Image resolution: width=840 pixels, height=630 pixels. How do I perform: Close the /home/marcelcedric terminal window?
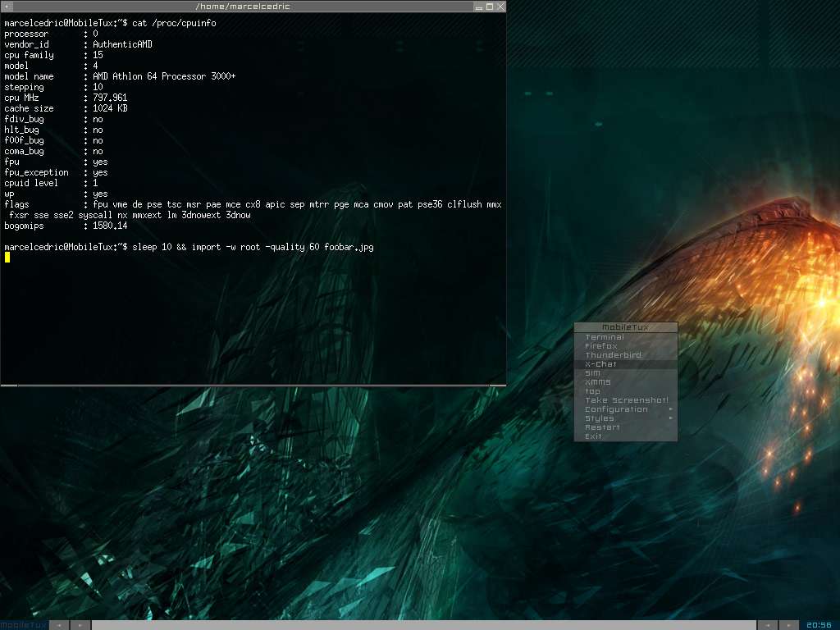500,7
